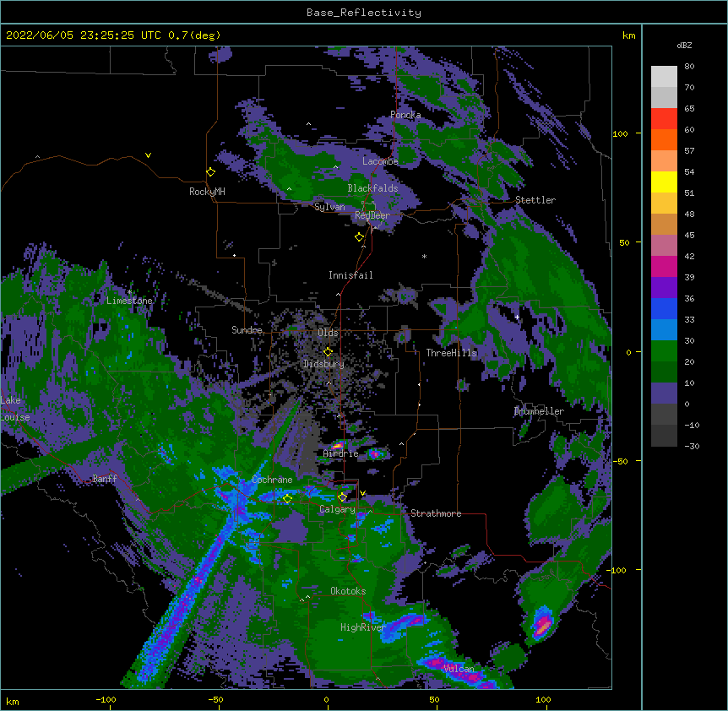Click the Airdrie city label
Viewport: 728px width, 711px height.
click(x=341, y=453)
